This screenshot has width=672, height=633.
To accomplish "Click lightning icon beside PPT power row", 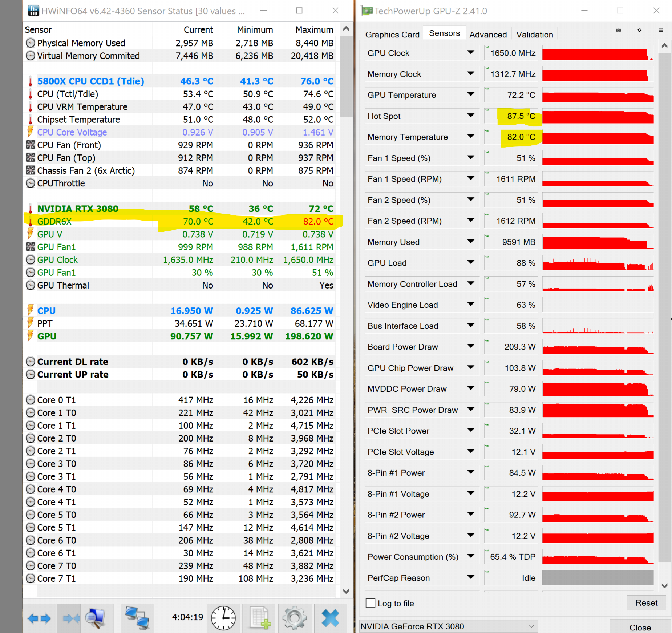I will click(x=31, y=323).
